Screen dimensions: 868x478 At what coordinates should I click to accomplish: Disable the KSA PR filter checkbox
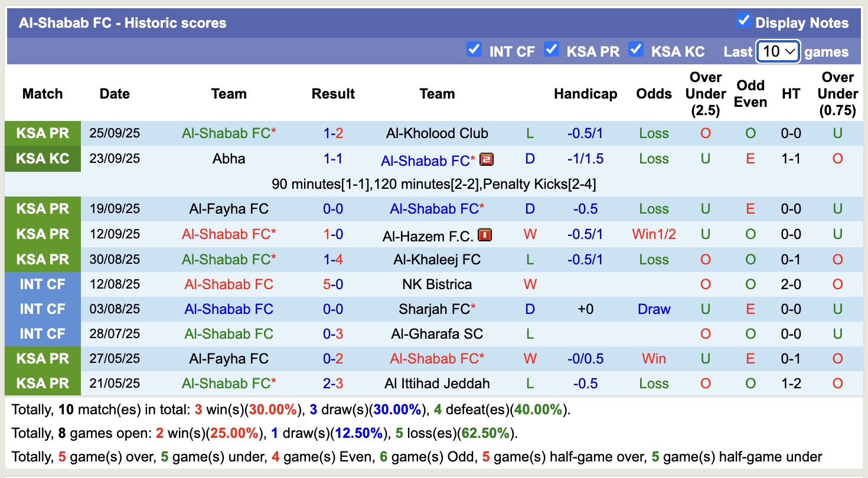(x=552, y=49)
